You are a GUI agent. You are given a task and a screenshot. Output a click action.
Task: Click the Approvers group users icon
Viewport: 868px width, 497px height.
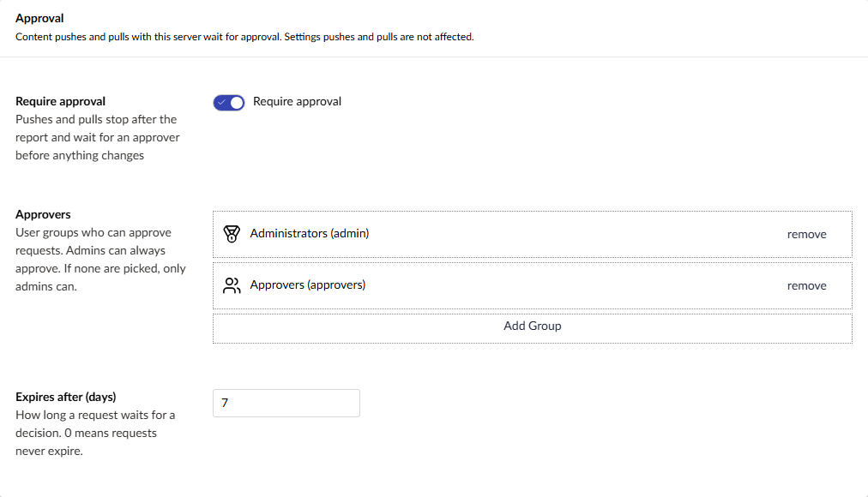(x=232, y=285)
